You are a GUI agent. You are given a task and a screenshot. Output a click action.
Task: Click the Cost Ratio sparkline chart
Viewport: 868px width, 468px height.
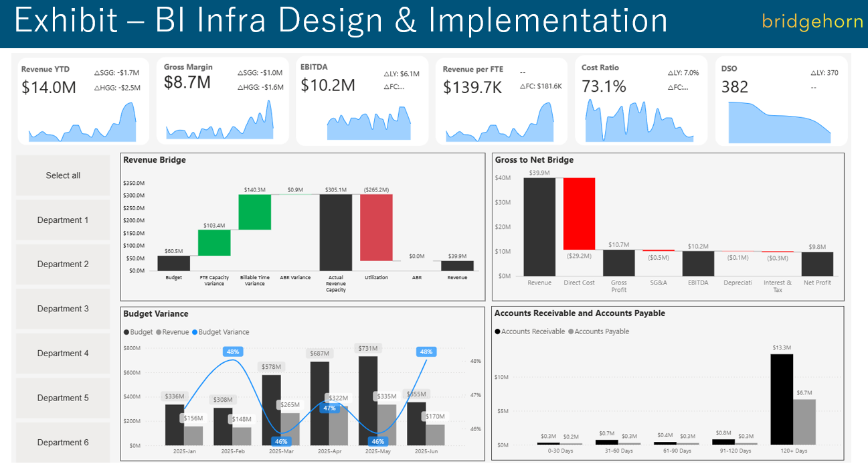(x=640, y=121)
